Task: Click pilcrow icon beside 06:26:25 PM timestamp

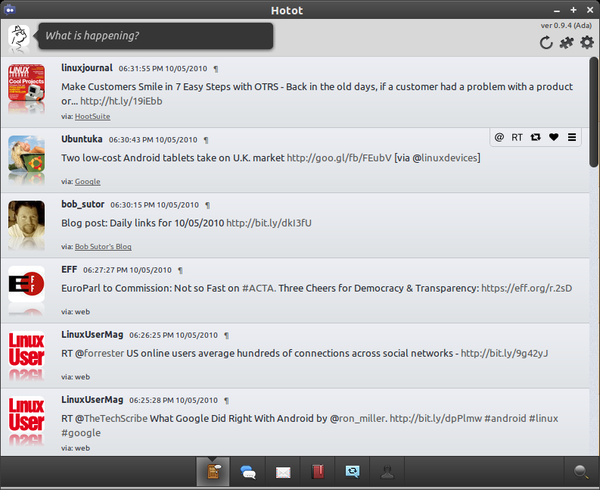Action: pos(227,335)
